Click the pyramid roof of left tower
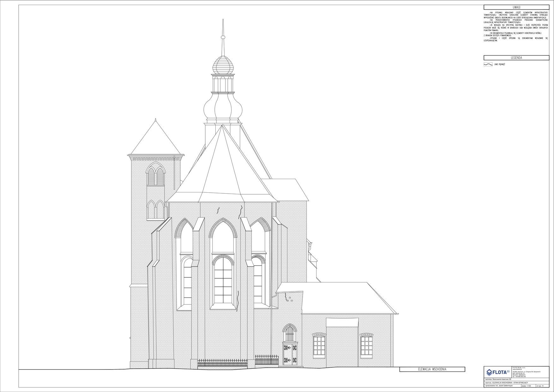 click(x=156, y=139)
